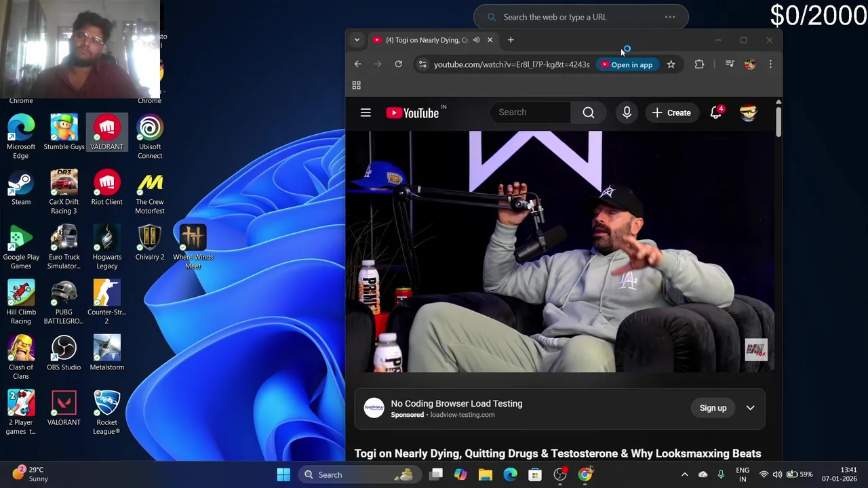Focus the YouTube search box
Screen dimensions: 868x488
click(530, 113)
